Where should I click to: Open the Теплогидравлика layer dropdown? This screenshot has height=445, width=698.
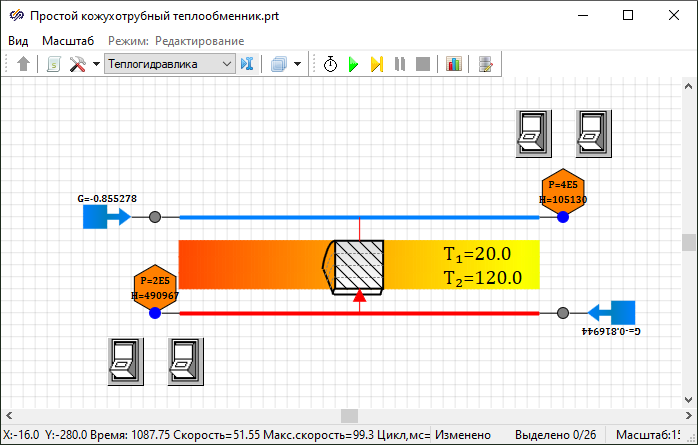click(226, 64)
